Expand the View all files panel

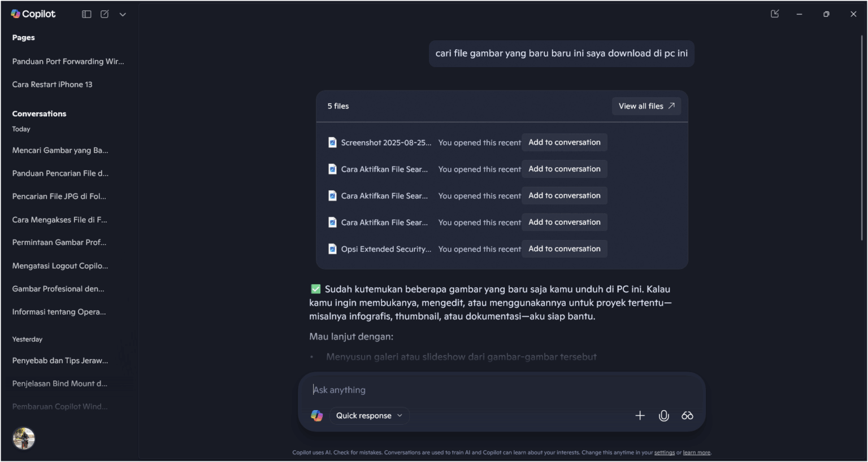tap(646, 106)
